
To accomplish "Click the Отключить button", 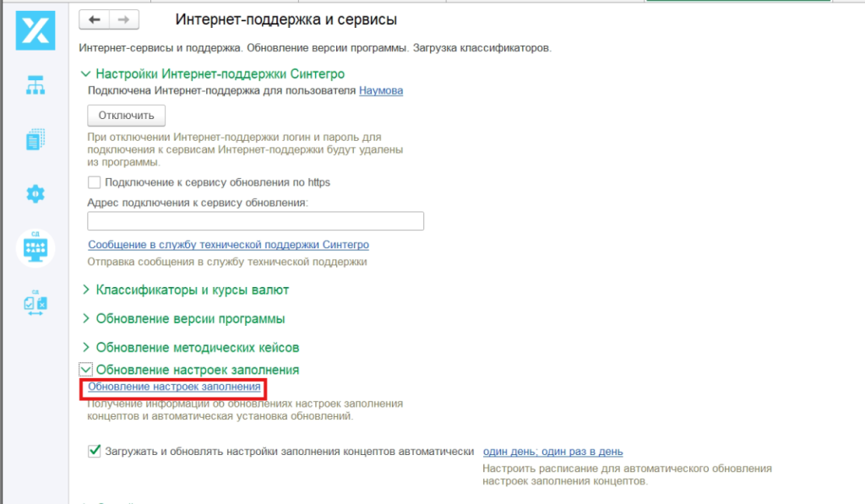I will coord(126,116).
